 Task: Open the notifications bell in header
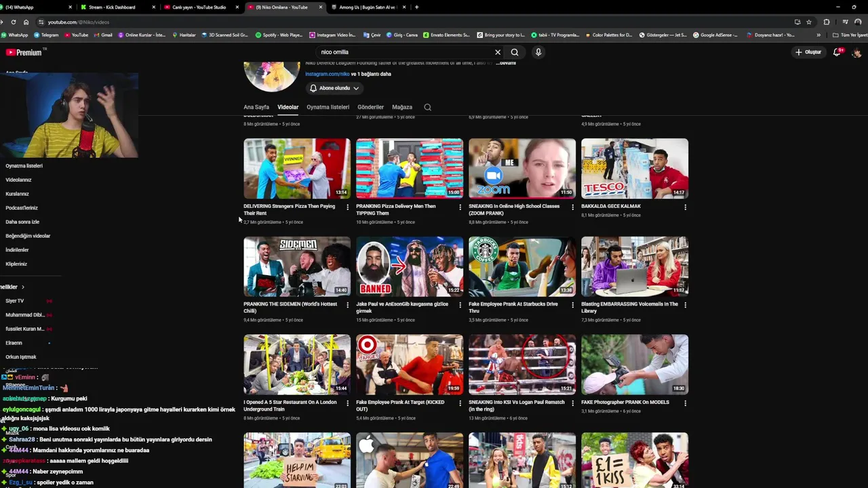(x=837, y=52)
